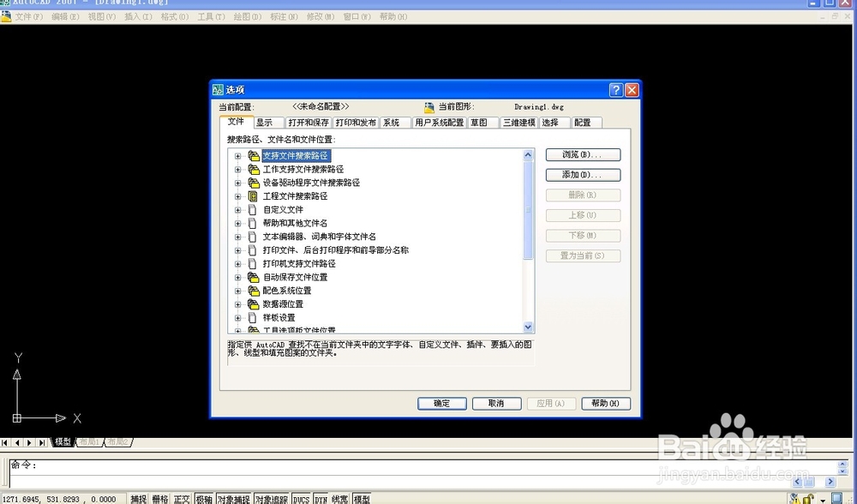Click the drawing icon next to 当前图形
This screenshot has width=857, height=504.
[429, 107]
